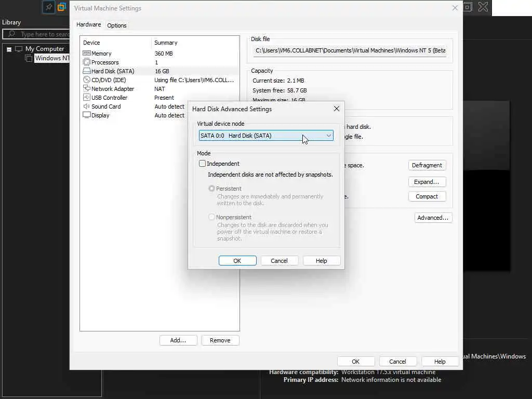Click the orange VMware icon beside the pin
Viewport: 532px width, 399px height.
61,7
